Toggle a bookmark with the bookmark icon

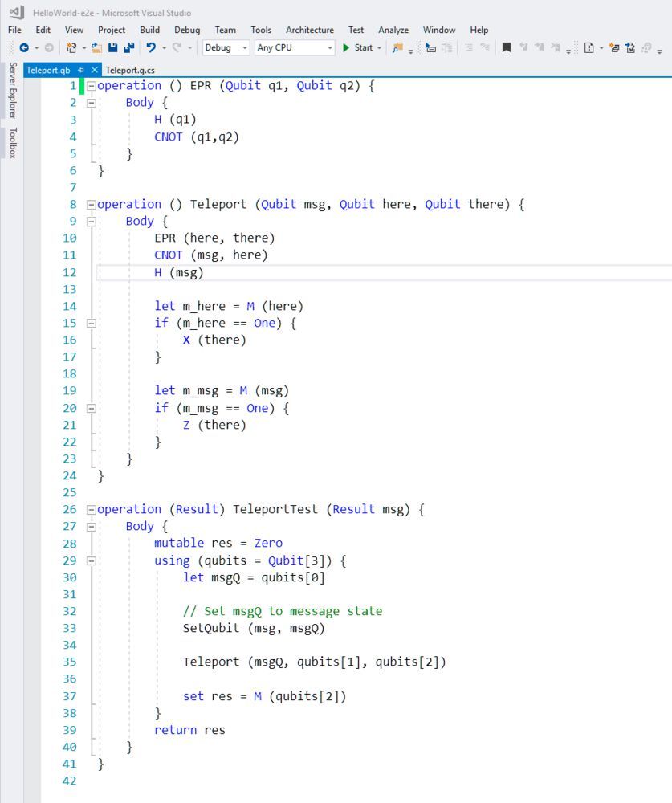pyautogui.click(x=507, y=48)
